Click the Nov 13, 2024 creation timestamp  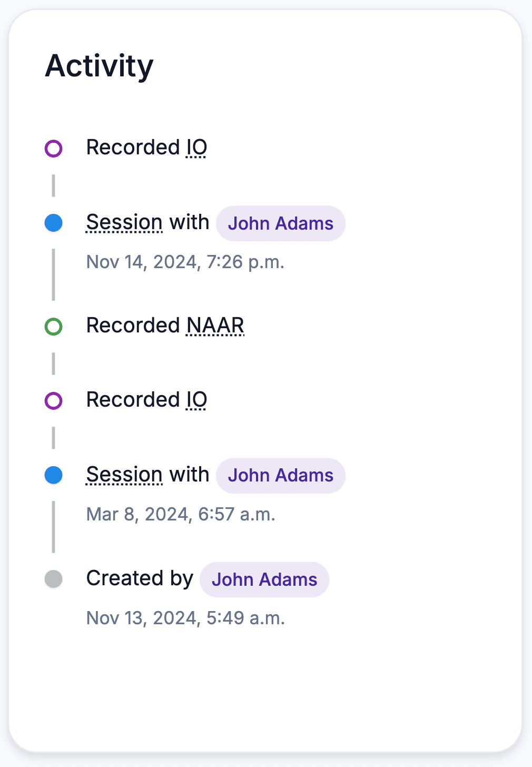coord(185,617)
